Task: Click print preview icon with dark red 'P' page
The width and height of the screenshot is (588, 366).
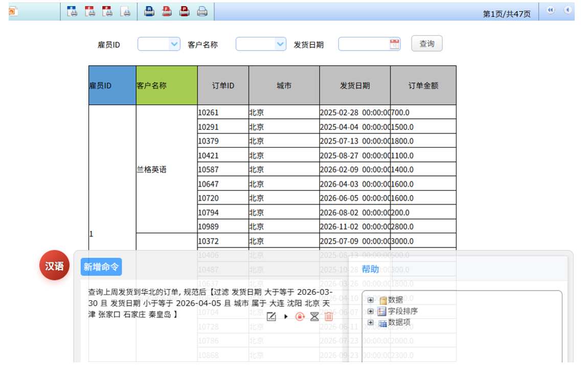Action: coord(107,12)
